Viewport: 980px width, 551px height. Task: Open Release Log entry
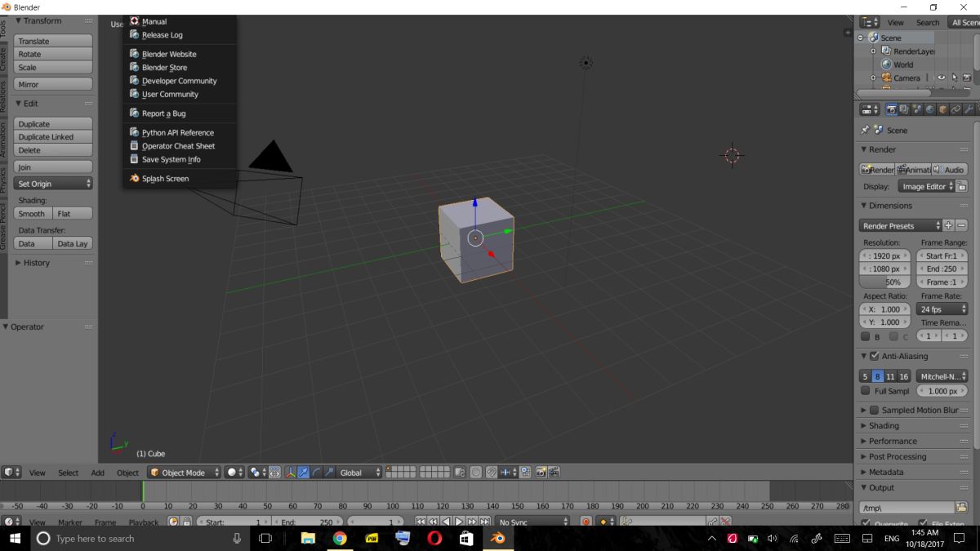180,35
